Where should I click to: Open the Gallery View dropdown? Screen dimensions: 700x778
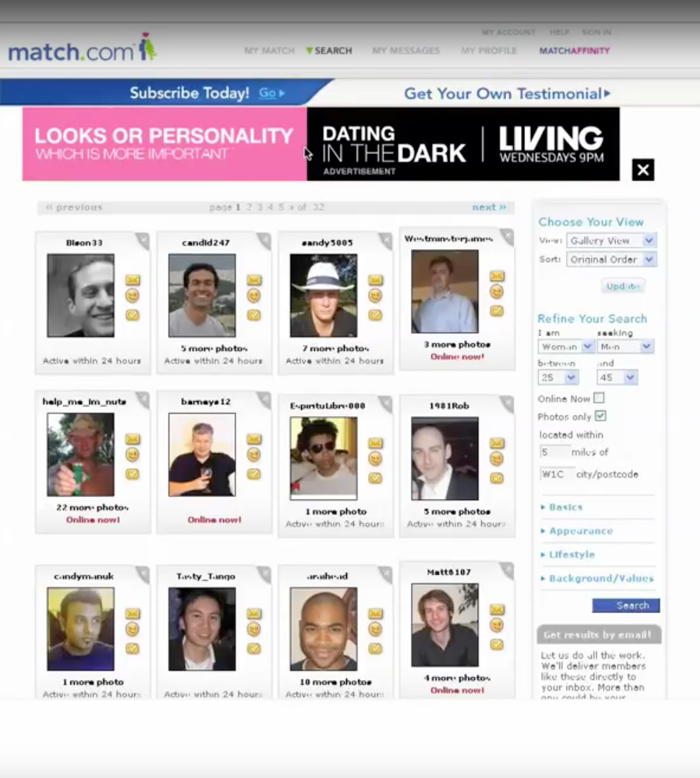(610, 241)
